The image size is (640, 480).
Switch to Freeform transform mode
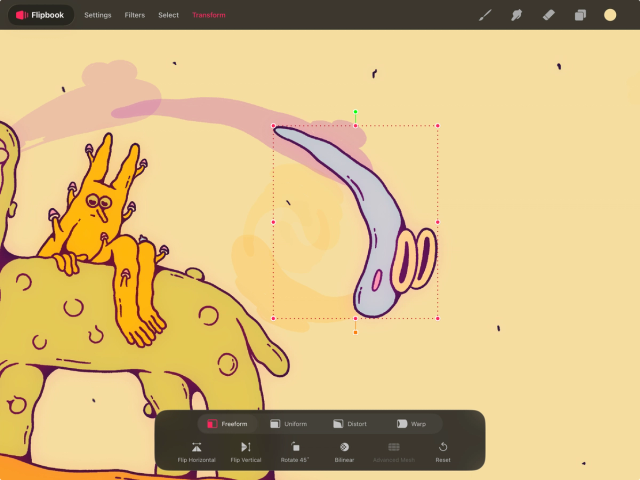coord(227,424)
